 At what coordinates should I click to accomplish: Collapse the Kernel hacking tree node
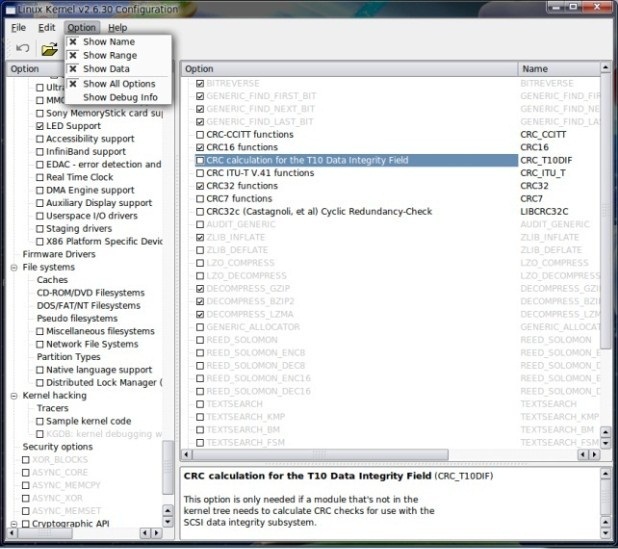pos(14,396)
